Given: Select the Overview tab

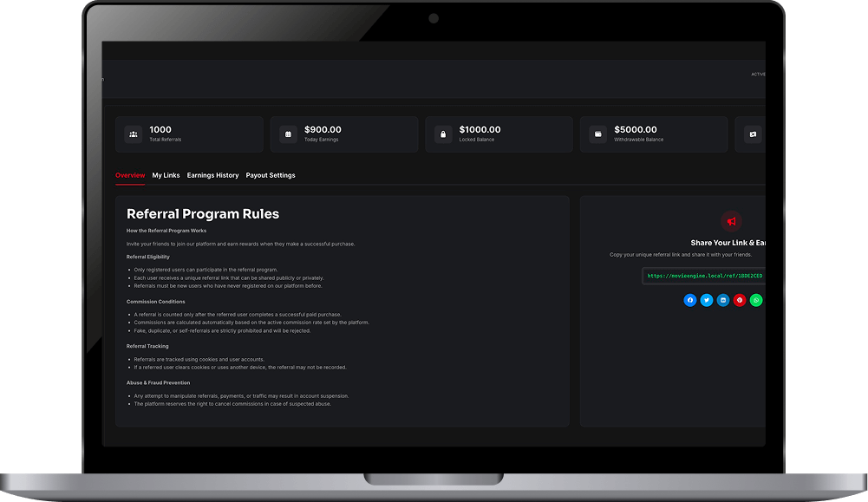Looking at the screenshot, I should [x=130, y=175].
